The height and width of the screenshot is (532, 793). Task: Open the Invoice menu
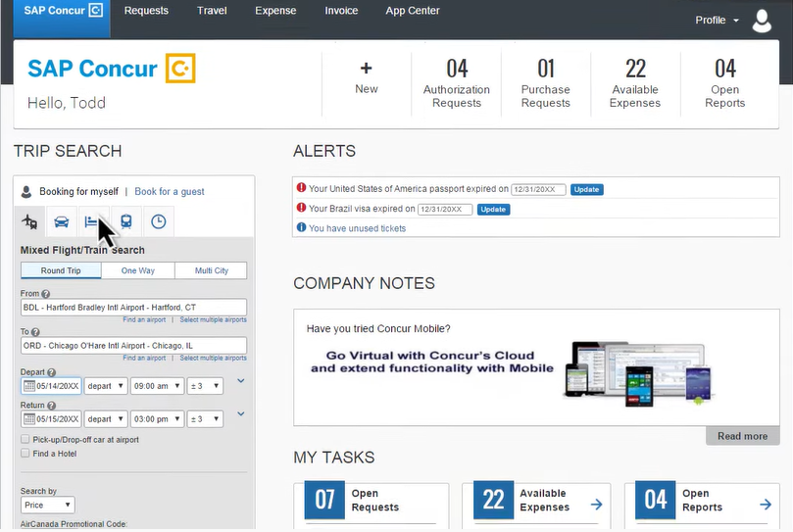[341, 11]
